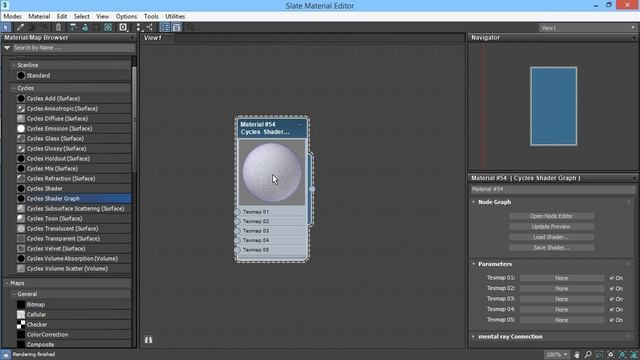The image size is (640, 360).
Task: Click the Material/Map Browser vertical scrollbar
Action: pyautogui.click(x=134, y=118)
